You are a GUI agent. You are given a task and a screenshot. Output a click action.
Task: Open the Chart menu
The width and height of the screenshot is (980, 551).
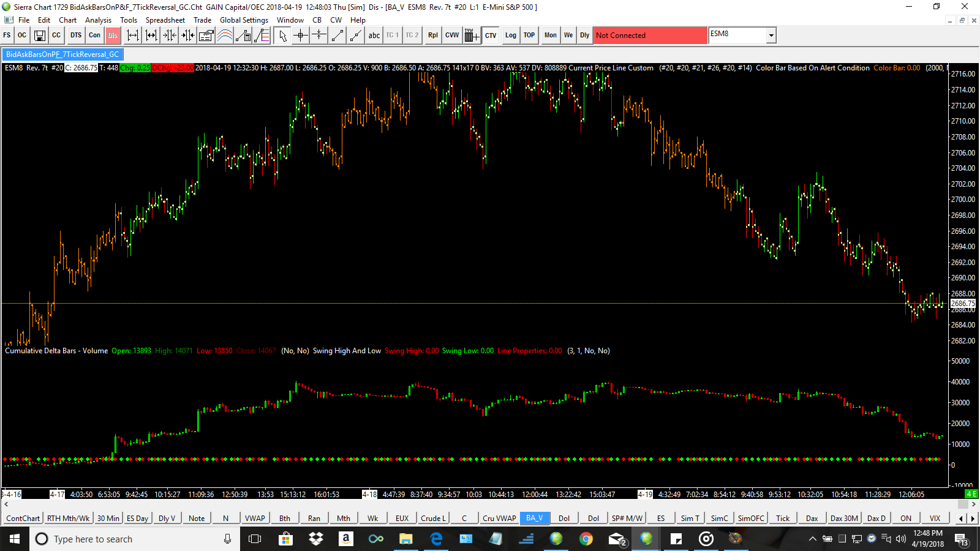67,20
